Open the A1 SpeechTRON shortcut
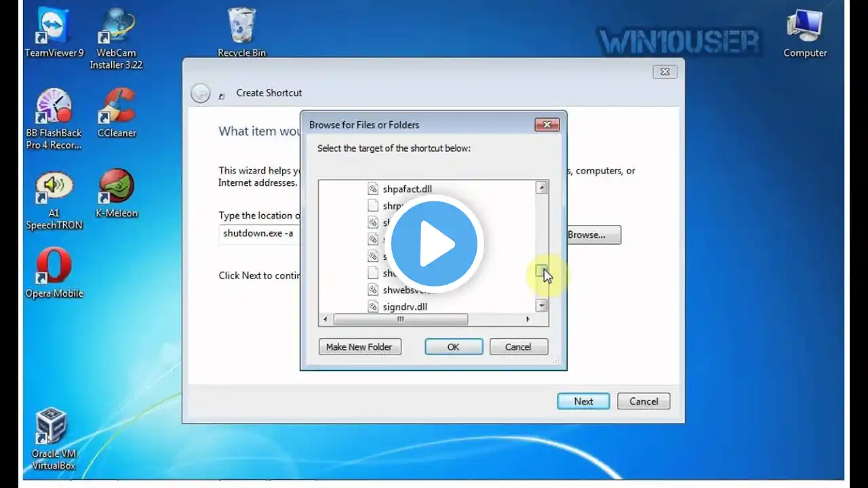Viewport: 868px width, 488px height. [54, 200]
